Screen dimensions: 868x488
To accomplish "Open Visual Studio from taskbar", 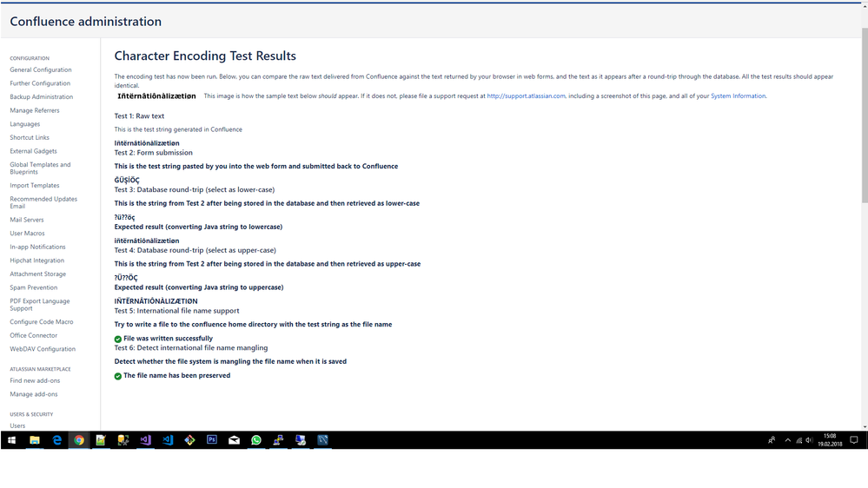I will pyautogui.click(x=145, y=440).
